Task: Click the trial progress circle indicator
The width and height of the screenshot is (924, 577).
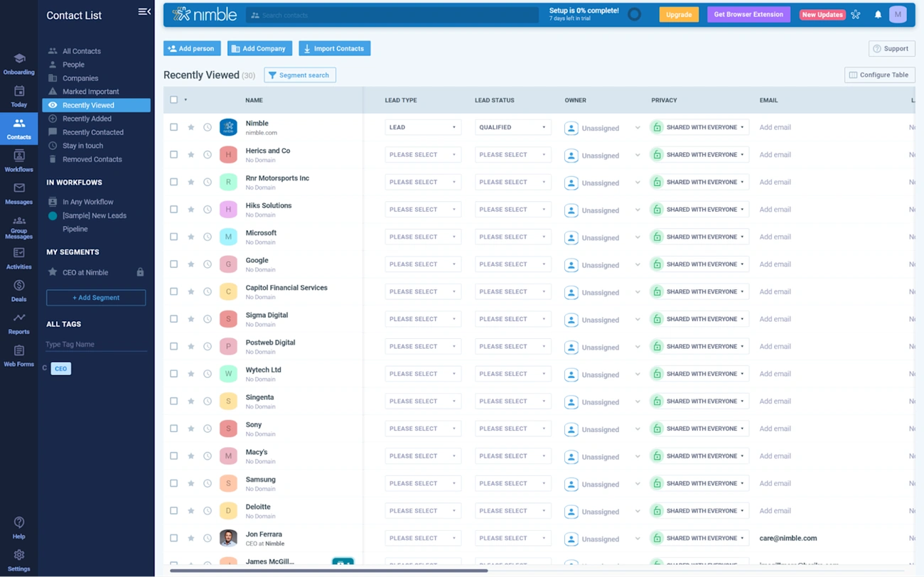Action: pos(634,14)
